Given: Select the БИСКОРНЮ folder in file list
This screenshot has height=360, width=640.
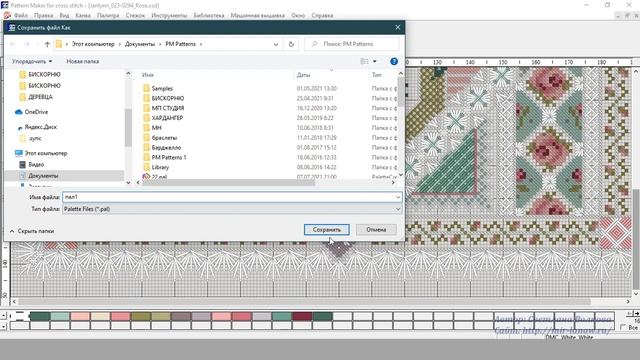Looking at the screenshot, I should click(167, 98).
